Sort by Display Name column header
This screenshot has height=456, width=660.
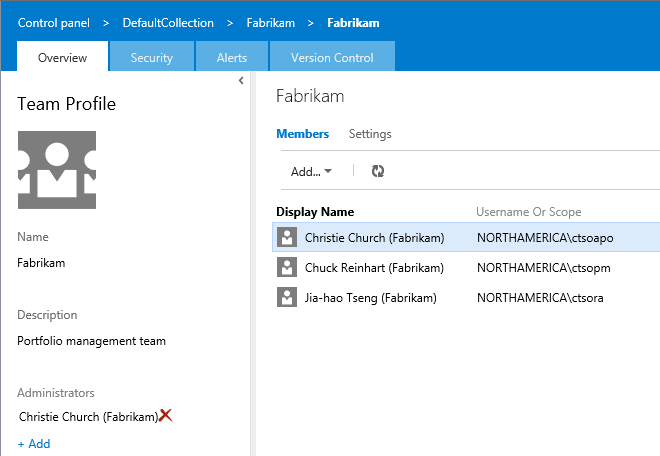[315, 211]
